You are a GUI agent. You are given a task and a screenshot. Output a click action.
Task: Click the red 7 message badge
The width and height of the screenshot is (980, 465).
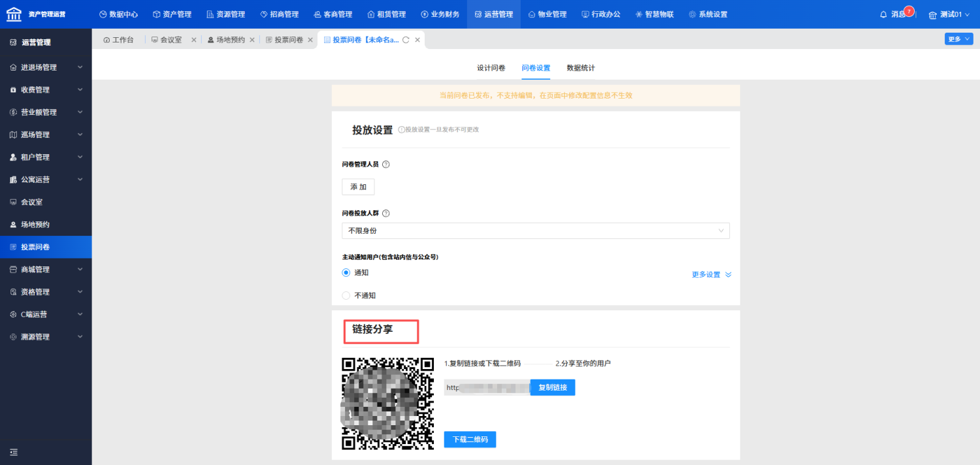(x=909, y=11)
